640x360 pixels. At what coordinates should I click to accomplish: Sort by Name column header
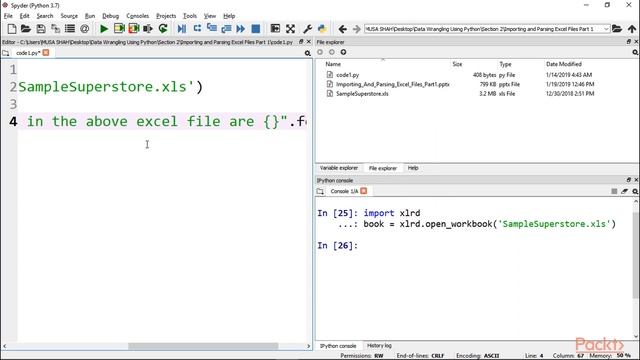(x=333, y=64)
